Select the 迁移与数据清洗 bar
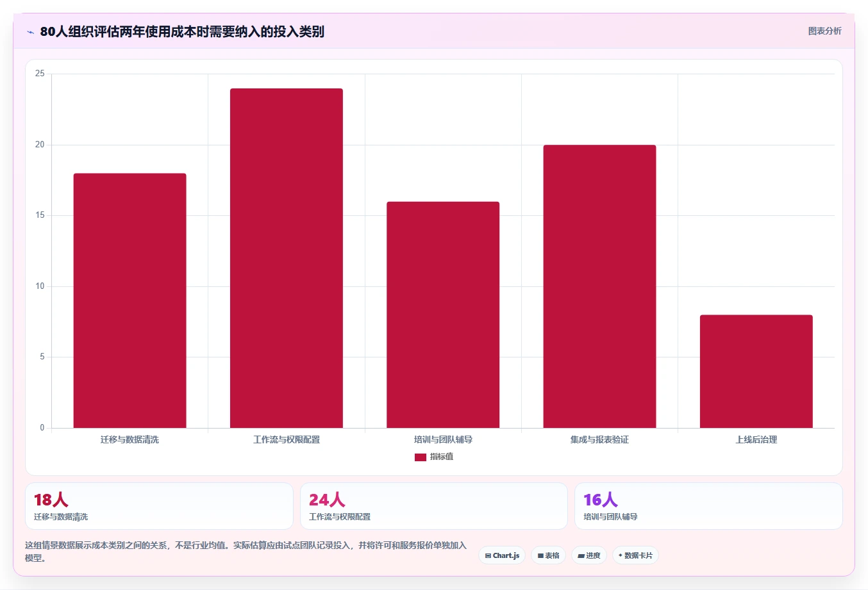868x590 pixels. 129,300
